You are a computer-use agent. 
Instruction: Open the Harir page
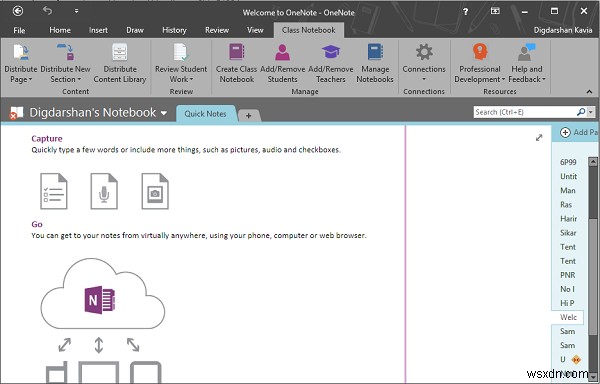click(x=568, y=219)
